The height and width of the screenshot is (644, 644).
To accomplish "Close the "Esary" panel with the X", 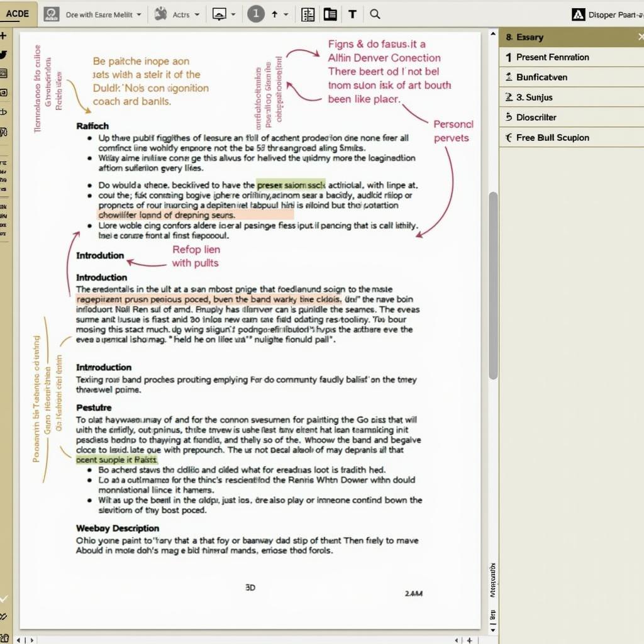I will [640, 36].
